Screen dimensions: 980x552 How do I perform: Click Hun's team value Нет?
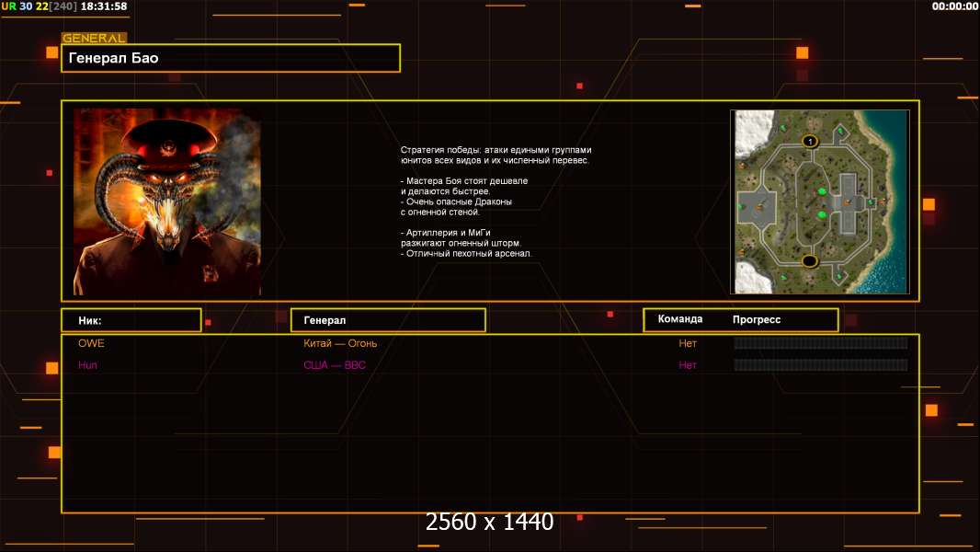(x=688, y=365)
